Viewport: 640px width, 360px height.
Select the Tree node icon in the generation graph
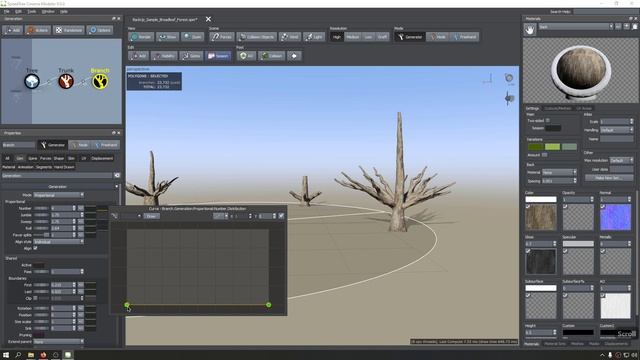[32, 81]
